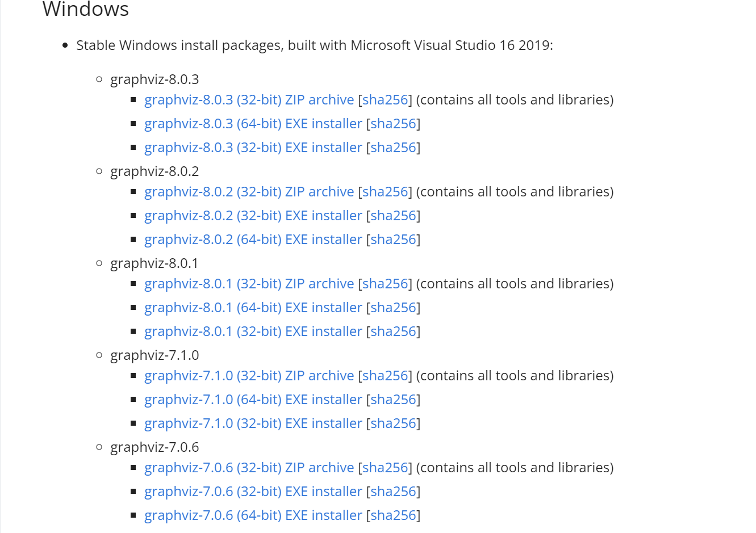
Task: Open sha256 for graphviz-8.0.3 64-bit EXE installer
Action: 393,124
